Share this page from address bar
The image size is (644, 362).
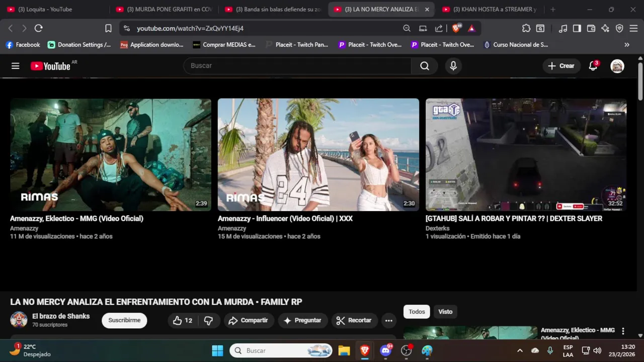(x=439, y=28)
